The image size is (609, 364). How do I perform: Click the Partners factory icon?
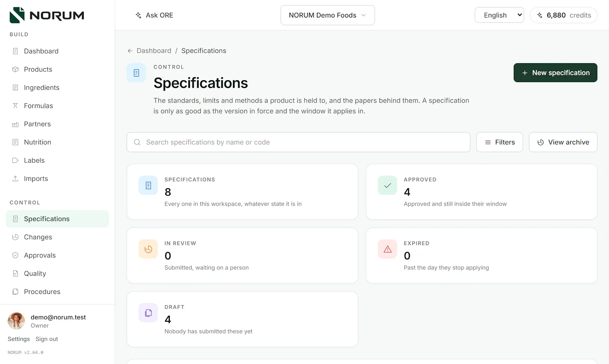coord(15,124)
